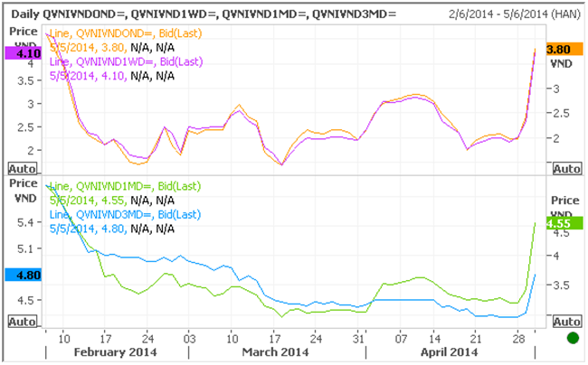Click the purple 4.10 price tag
This screenshot has height=365, width=588.
coord(21,53)
